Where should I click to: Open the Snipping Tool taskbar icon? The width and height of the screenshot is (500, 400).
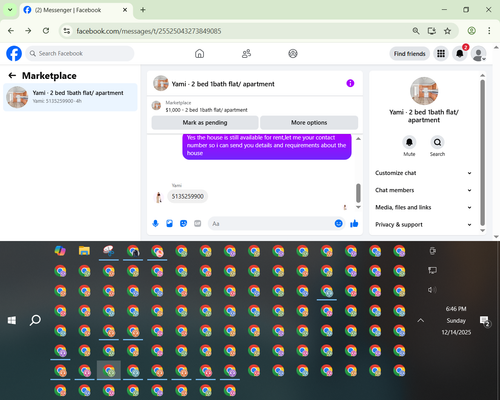109,251
